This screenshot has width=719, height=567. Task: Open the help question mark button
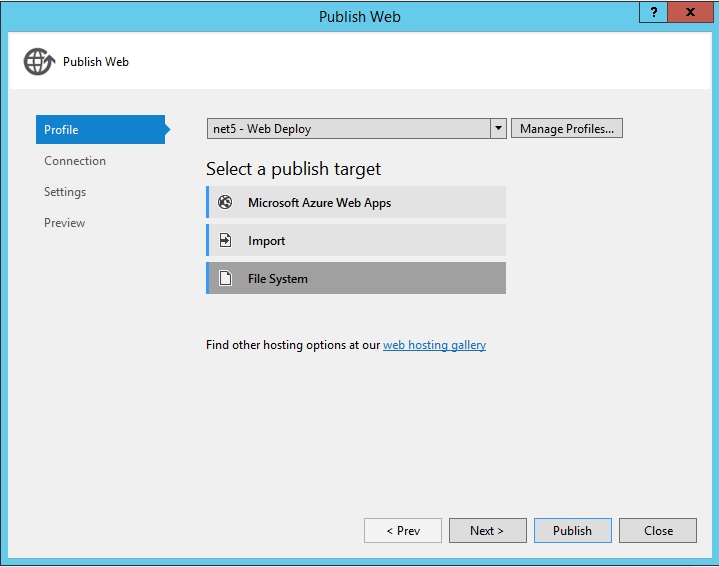[x=653, y=12]
